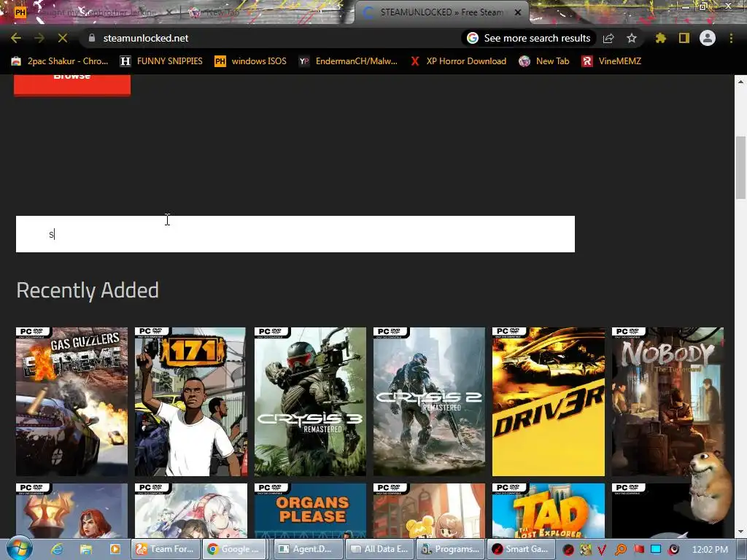Open the New Tab bookmark
The image size is (747, 560).
click(x=544, y=61)
